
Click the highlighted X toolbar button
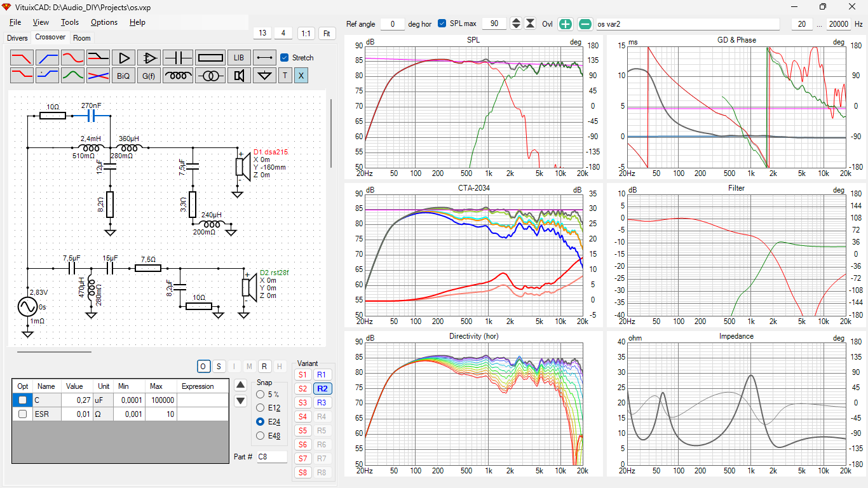[301, 76]
